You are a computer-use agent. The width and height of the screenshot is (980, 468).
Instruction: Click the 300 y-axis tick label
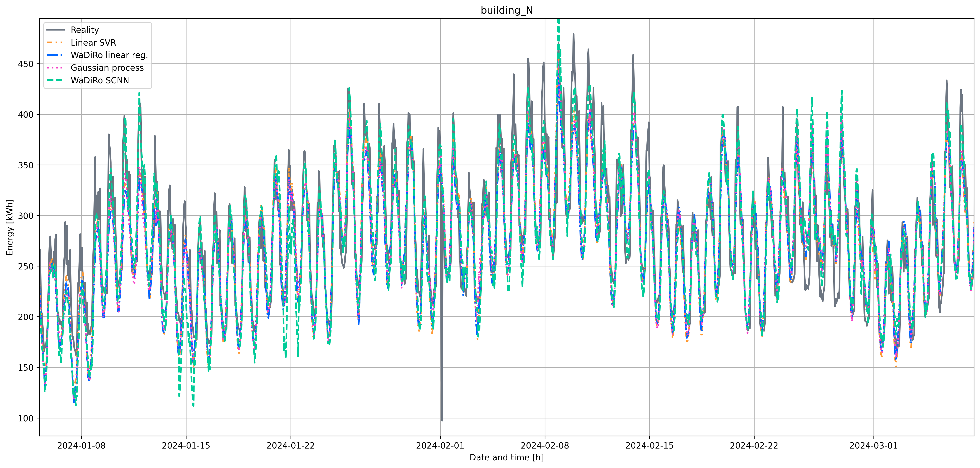26,216
